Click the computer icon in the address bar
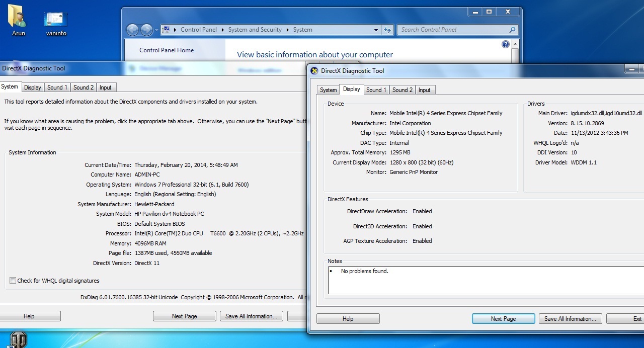644x348 pixels. (x=167, y=30)
